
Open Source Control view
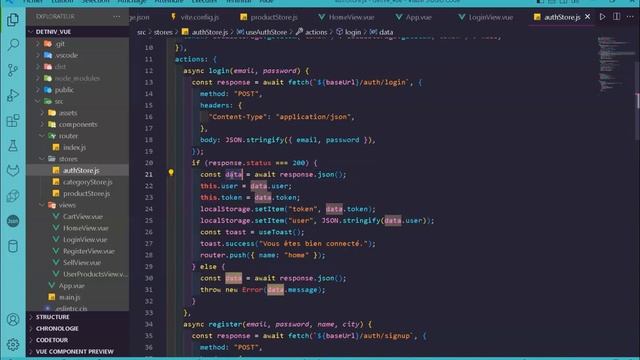click(x=13, y=70)
